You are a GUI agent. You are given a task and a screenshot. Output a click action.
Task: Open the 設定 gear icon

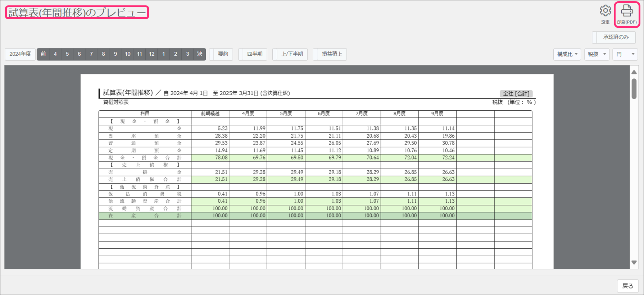[605, 11]
